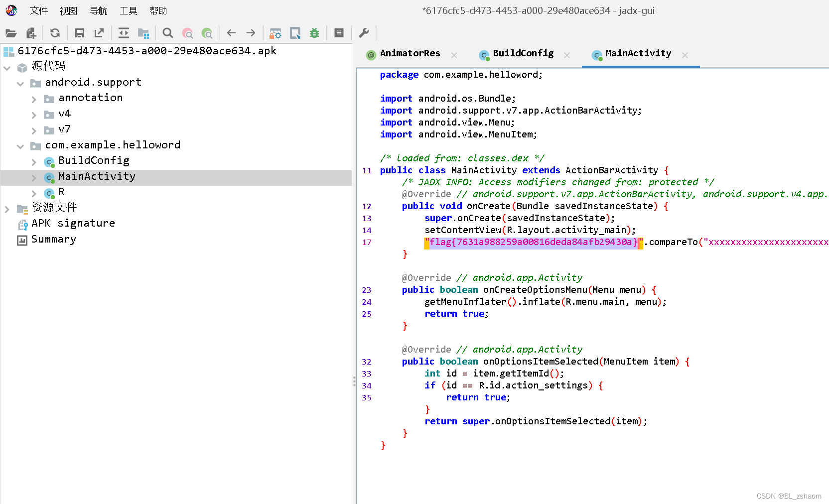Viewport: 829px width, 504px height.
Task: Toggle the deobfuscation icon in toolbar
Action: click(x=275, y=33)
